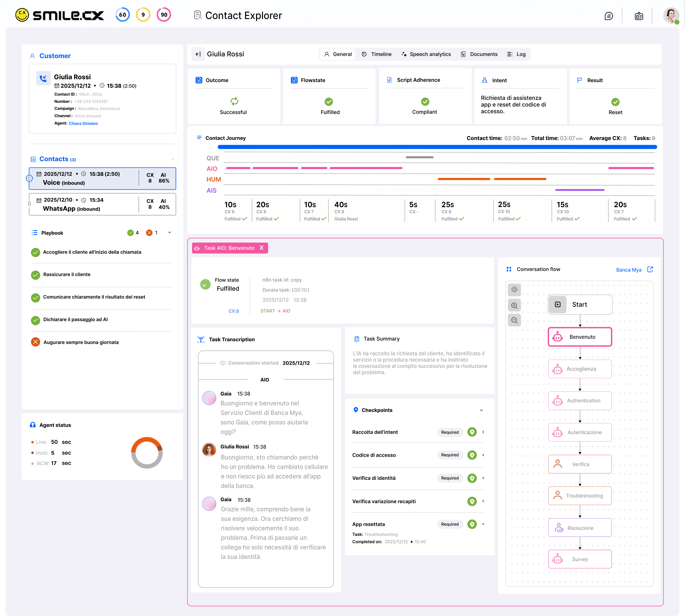Open the Timeline tab
685x616 pixels.
pyautogui.click(x=377, y=54)
